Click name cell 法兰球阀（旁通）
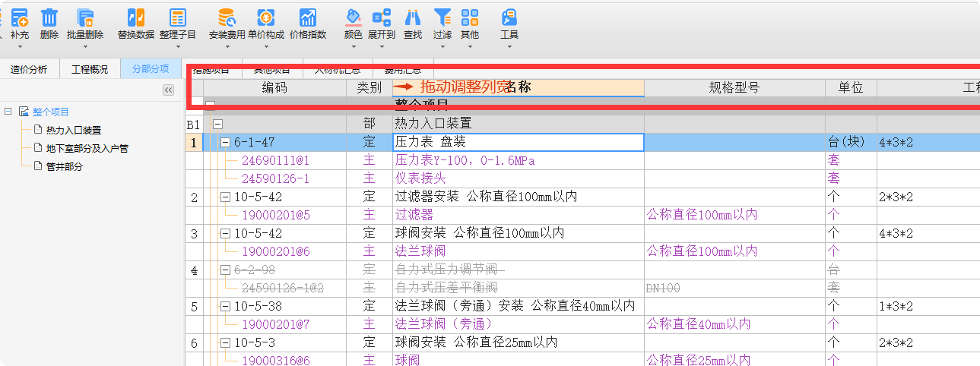Viewport: 980px width, 366px height. point(518,324)
